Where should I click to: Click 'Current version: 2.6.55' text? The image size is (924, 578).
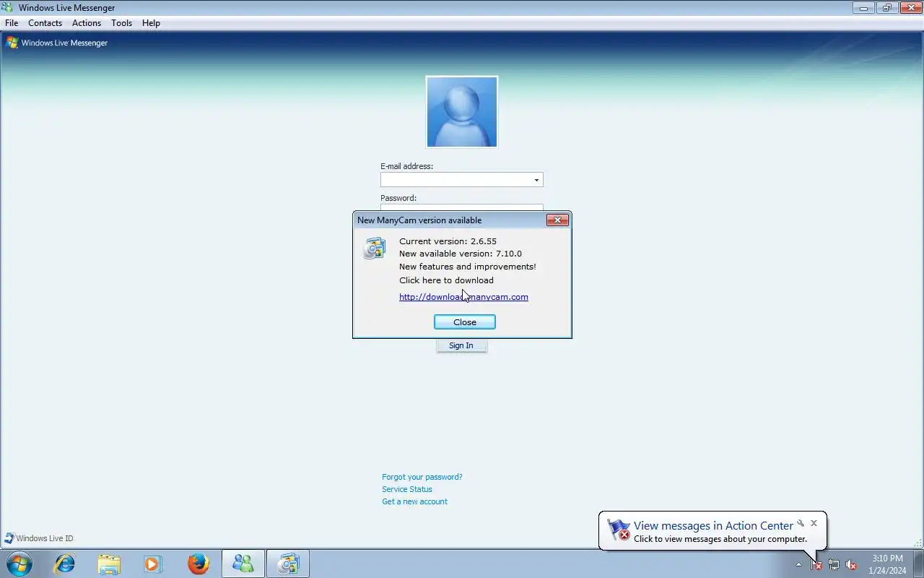click(448, 241)
